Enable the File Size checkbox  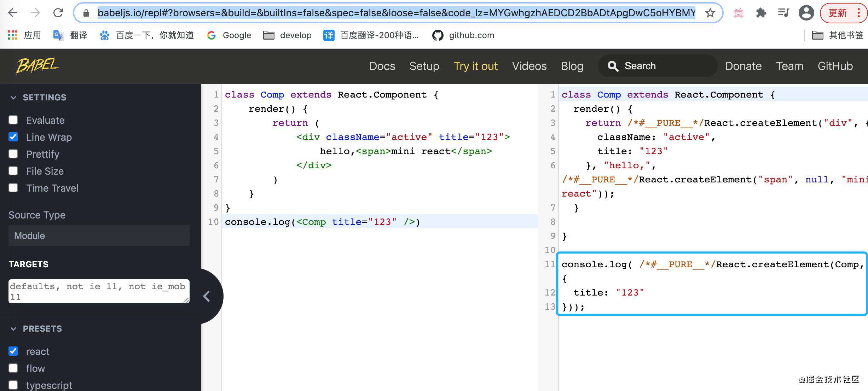click(x=13, y=171)
